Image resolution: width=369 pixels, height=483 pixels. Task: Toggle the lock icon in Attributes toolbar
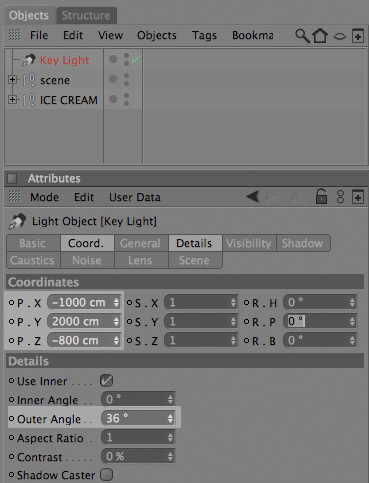point(321,196)
